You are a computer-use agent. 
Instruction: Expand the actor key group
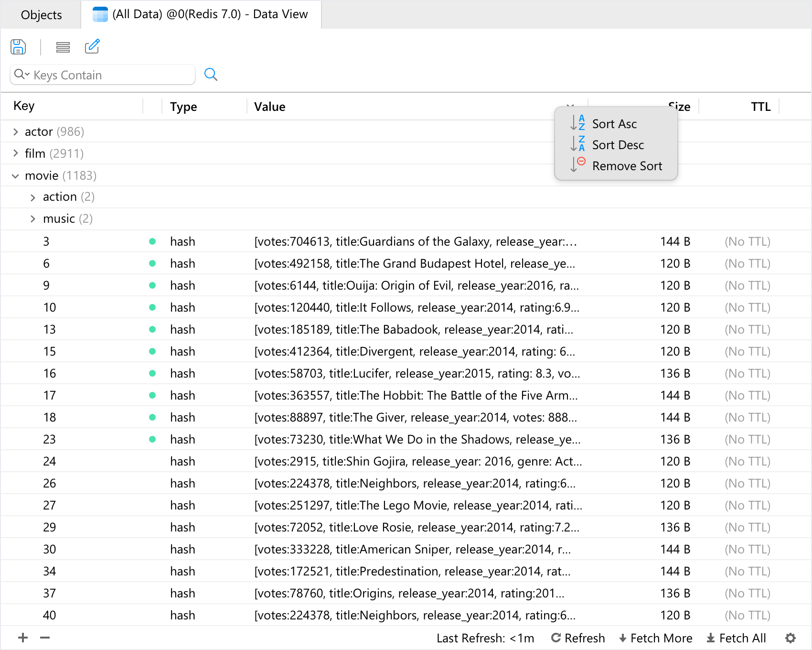pyautogui.click(x=16, y=131)
